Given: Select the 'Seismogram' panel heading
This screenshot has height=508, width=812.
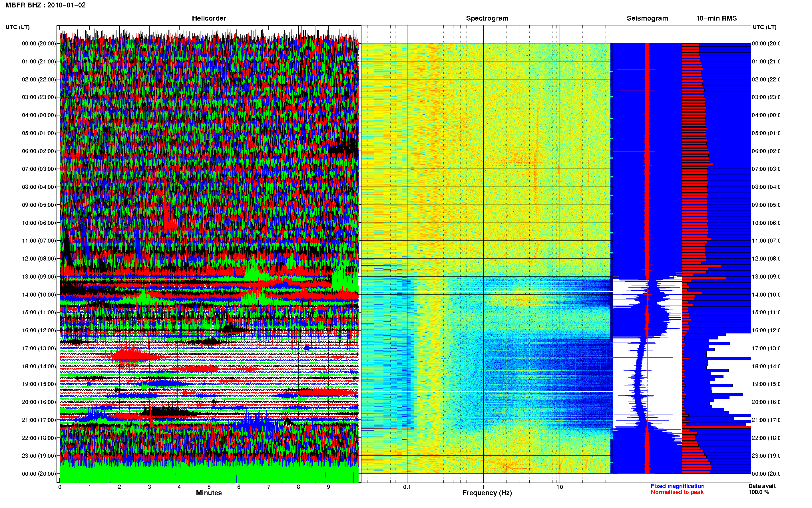Looking at the screenshot, I should pos(647,18).
